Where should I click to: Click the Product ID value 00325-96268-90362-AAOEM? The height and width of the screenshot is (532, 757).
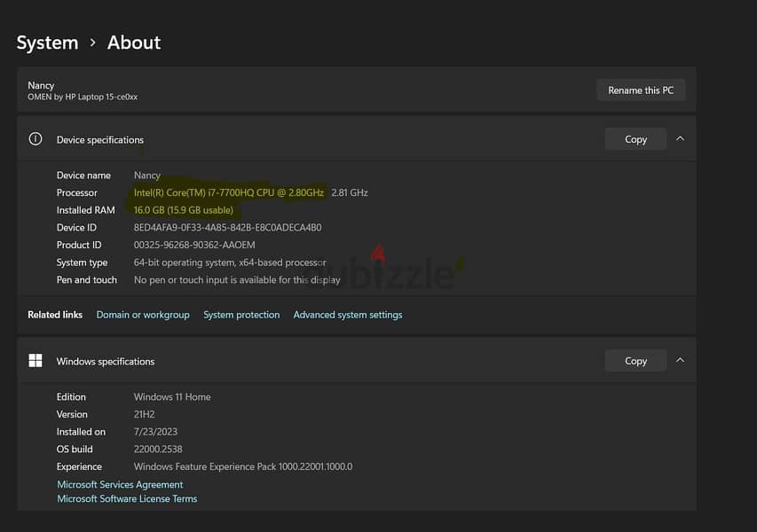pyautogui.click(x=194, y=245)
